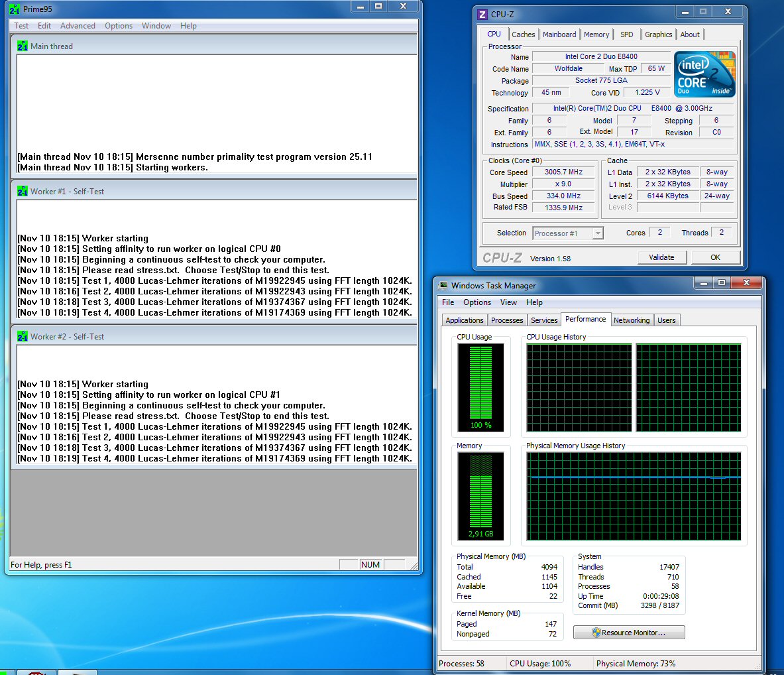
Task: Click the Physical Memory Total value 4094
Action: click(549, 567)
